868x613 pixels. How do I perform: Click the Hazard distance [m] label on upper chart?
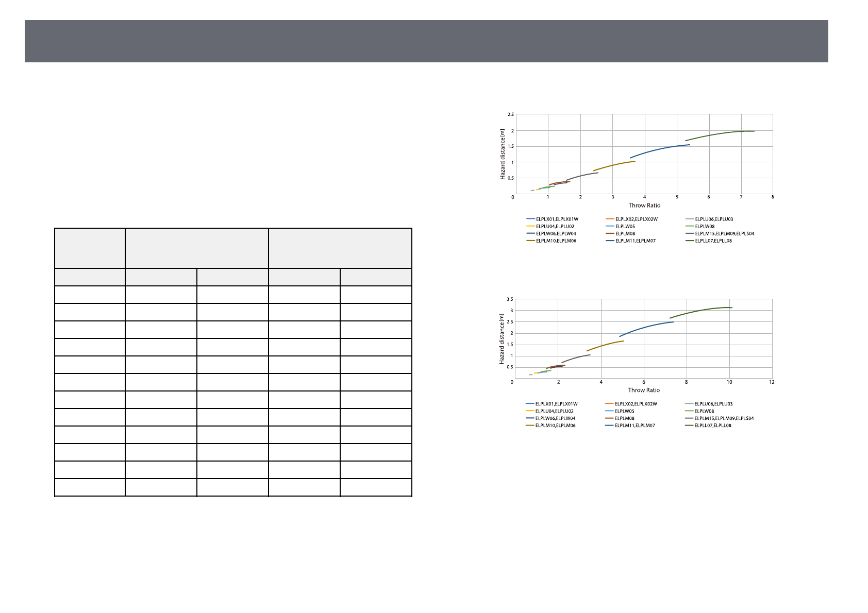pyautogui.click(x=503, y=154)
